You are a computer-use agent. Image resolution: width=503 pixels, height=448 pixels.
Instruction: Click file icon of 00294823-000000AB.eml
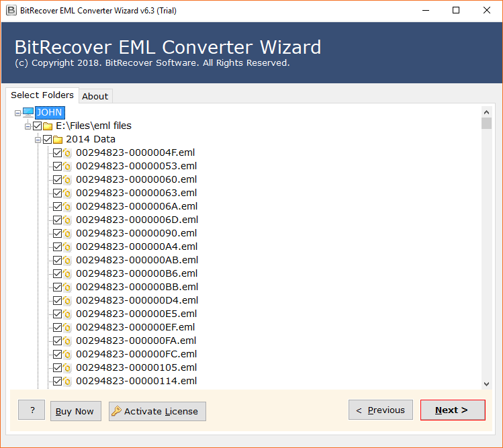[x=67, y=261]
